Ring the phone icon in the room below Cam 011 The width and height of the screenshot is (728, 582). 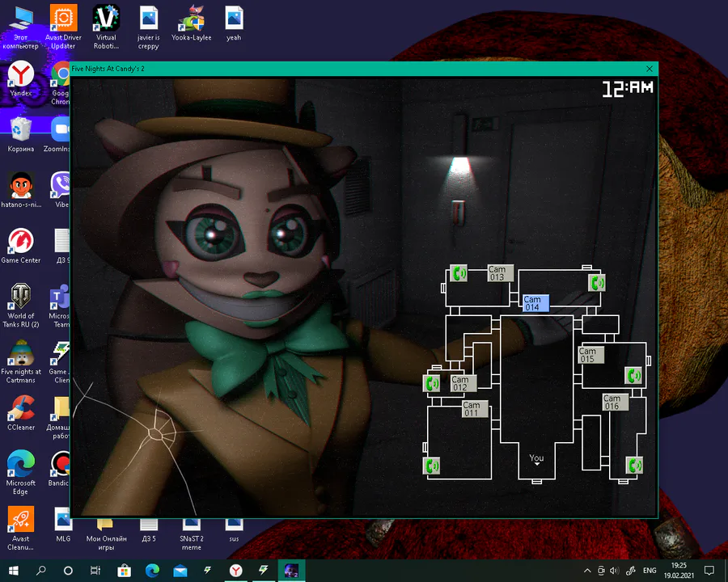[x=432, y=466]
